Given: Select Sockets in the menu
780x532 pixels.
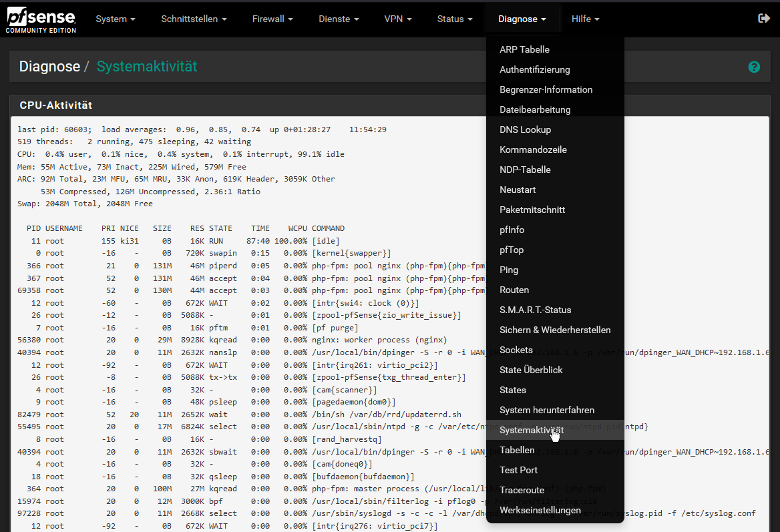Looking at the screenshot, I should [555, 350].
